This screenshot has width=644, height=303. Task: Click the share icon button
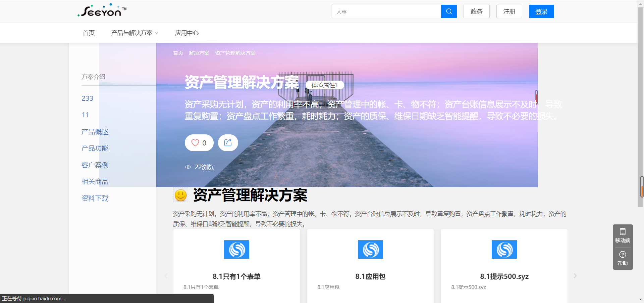(228, 143)
